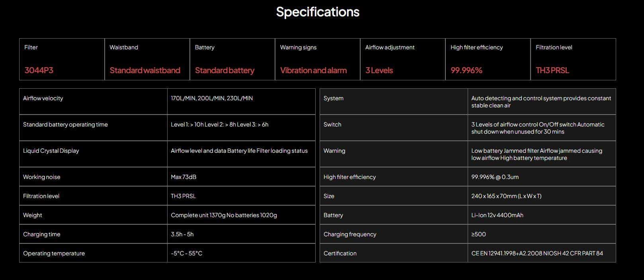Image resolution: width=644 pixels, height=280 pixels.
Task: Select the 3.5h - 5h charging time
Action: 182,234
